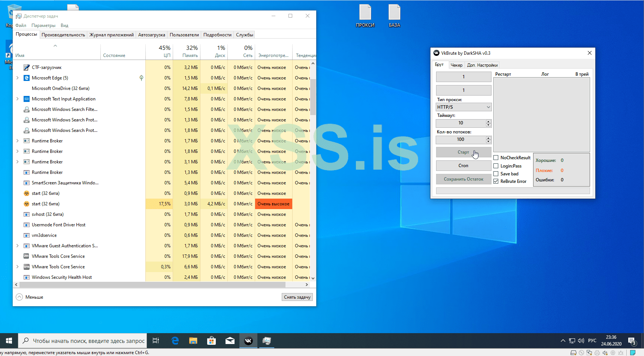Enable the NoCheckResult checkbox
The image size is (644, 356).
tap(496, 158)
